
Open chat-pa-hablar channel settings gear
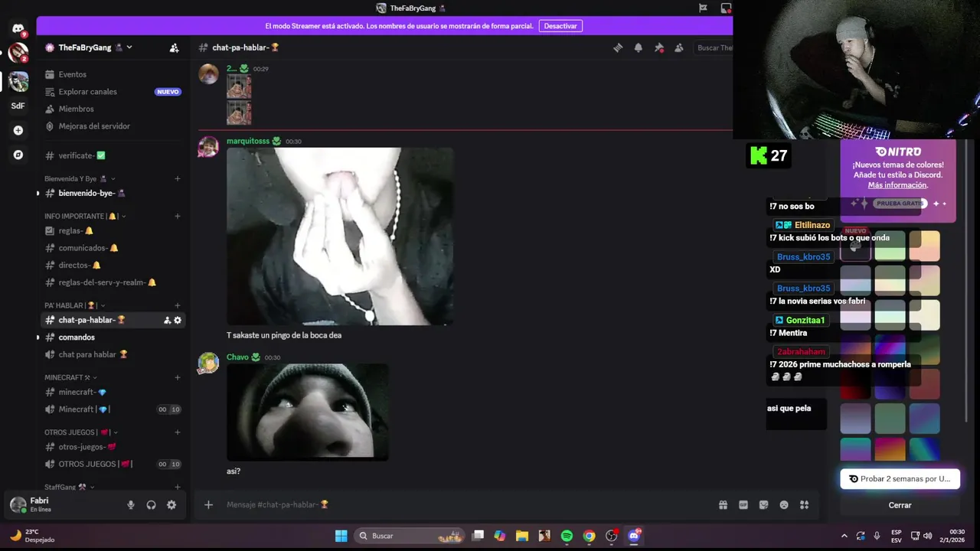[x=178, y=320]
